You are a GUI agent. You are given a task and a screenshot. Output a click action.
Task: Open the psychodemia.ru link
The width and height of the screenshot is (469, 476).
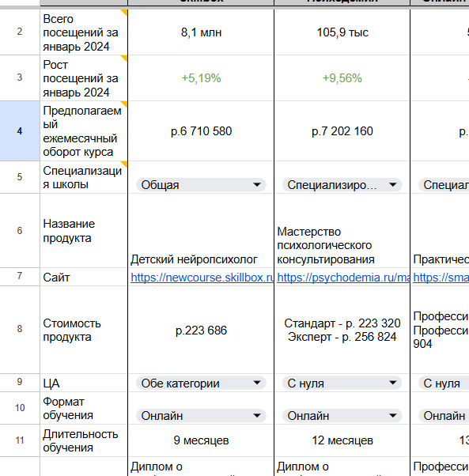point(343,278)
